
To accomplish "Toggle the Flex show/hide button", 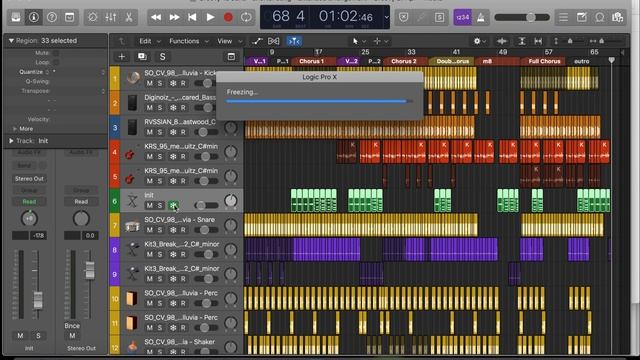I will 273,41.
